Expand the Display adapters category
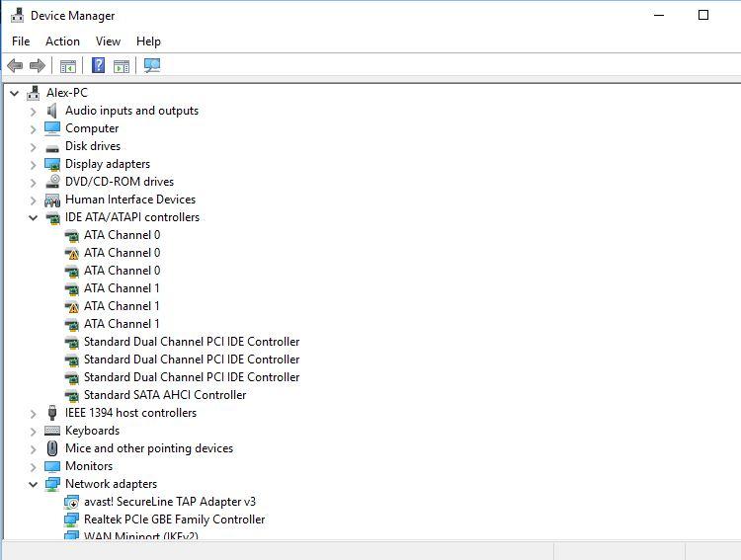 pos(33,165)
